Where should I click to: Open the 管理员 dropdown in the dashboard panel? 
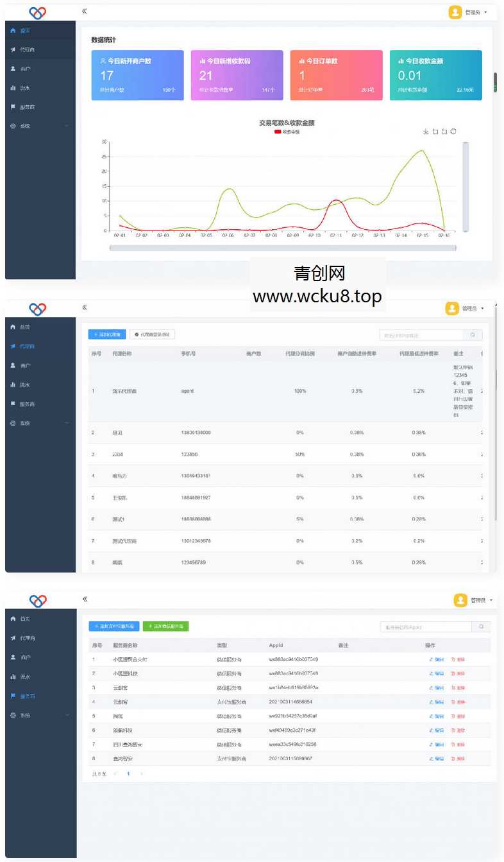tap(476, 12)
